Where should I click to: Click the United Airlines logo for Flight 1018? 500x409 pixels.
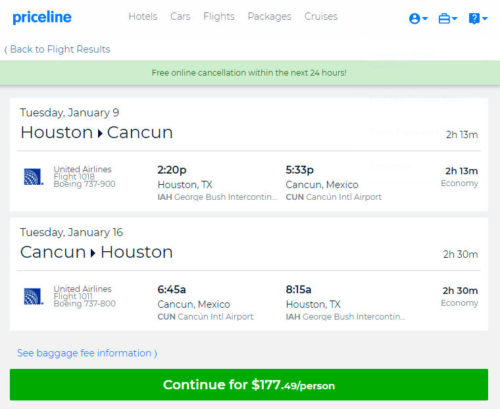[34, 177]
